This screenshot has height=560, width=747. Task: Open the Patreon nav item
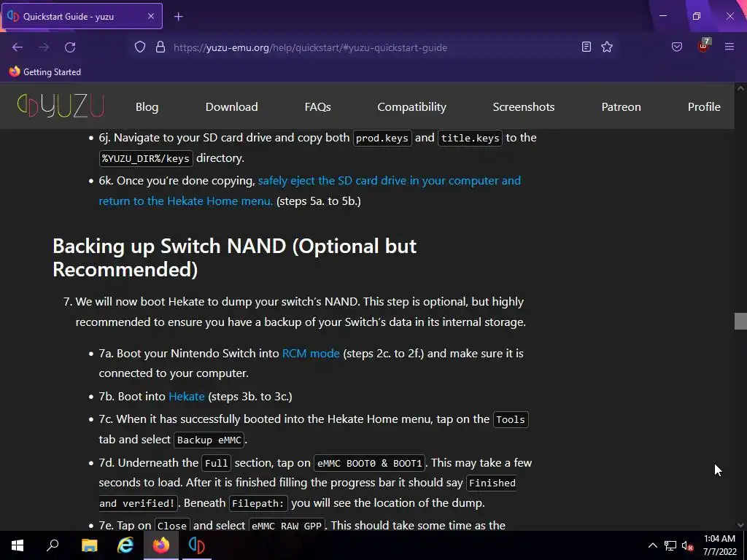tap(621, 106)
